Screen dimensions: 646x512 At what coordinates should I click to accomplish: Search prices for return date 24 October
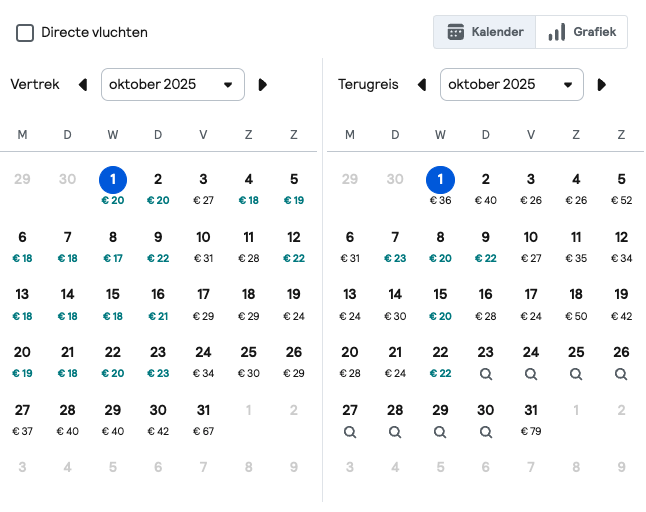click(531, 374)
